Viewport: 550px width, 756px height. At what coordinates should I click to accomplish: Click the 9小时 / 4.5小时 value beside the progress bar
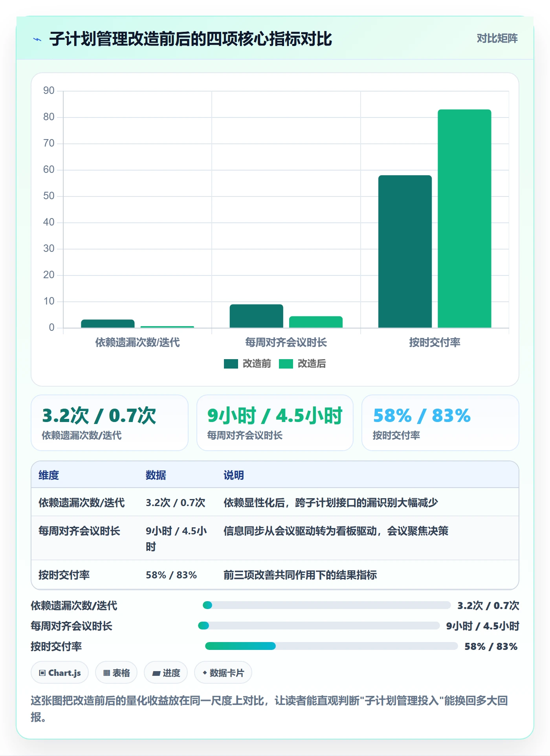click(x=483, y=626)
